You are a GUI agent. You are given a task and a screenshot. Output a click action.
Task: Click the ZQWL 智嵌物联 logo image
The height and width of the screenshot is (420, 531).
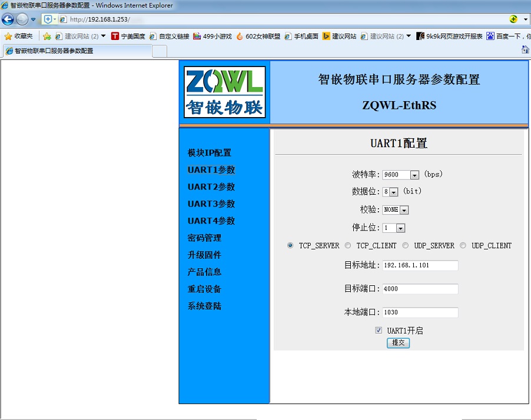tap(225, 92)
